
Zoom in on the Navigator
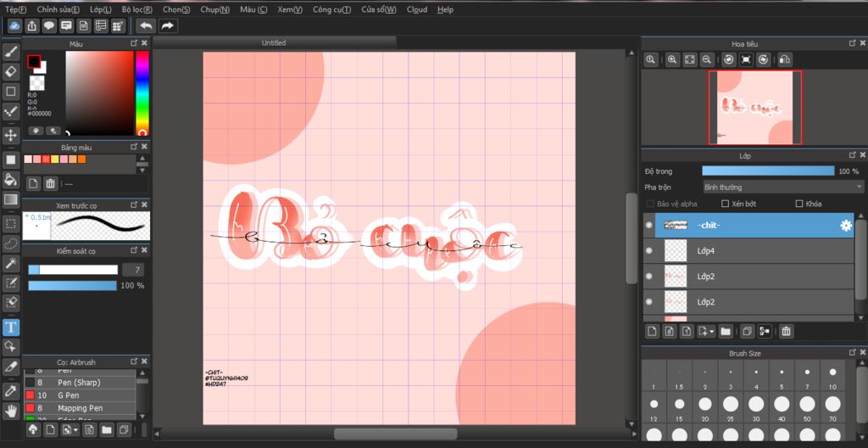click(x=672, y=59)
